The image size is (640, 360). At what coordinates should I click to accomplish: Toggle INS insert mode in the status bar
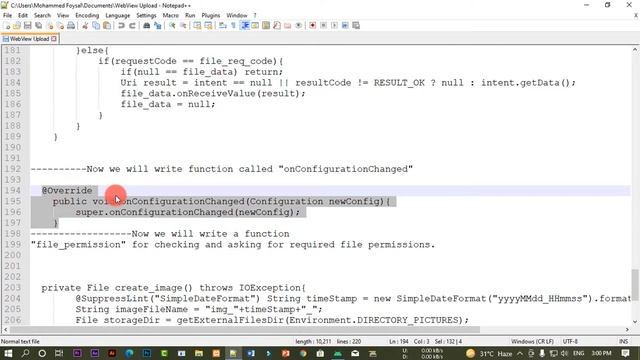[x=623, y=341]
